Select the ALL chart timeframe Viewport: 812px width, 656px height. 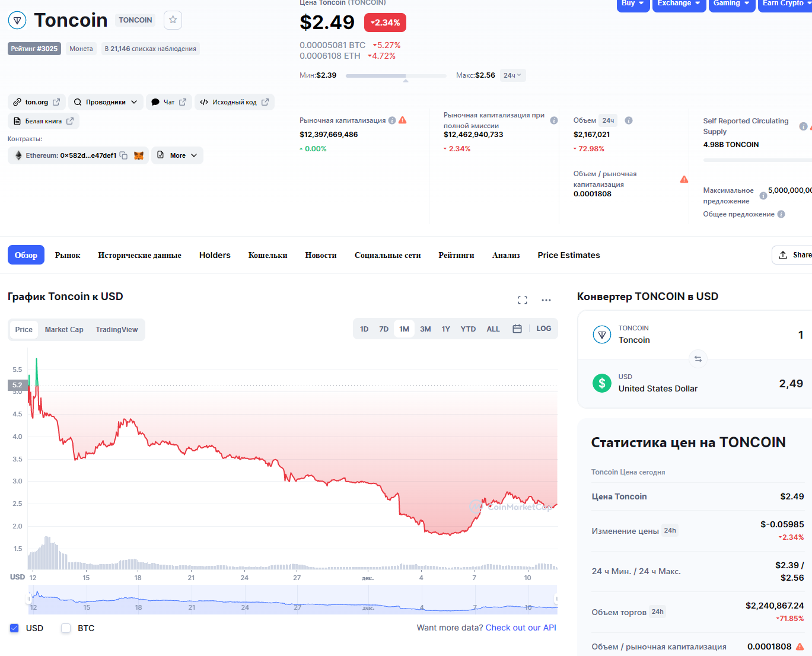493,329
